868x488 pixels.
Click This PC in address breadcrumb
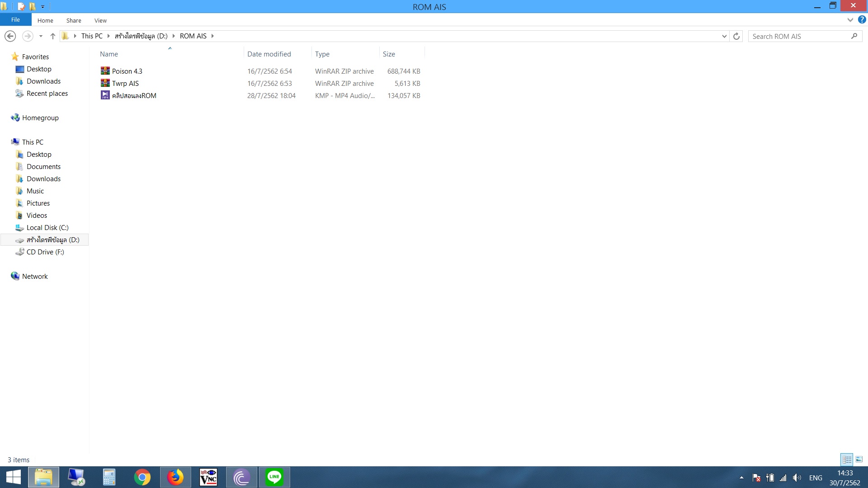(92, 36)
